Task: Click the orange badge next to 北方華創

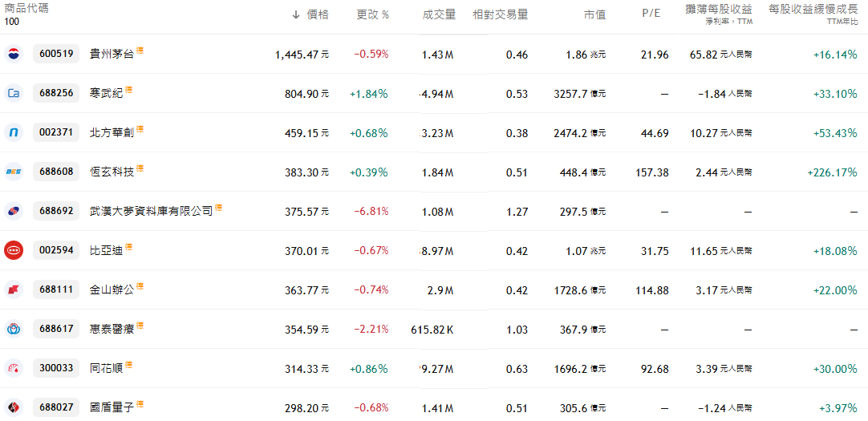Action: [140, 129]
